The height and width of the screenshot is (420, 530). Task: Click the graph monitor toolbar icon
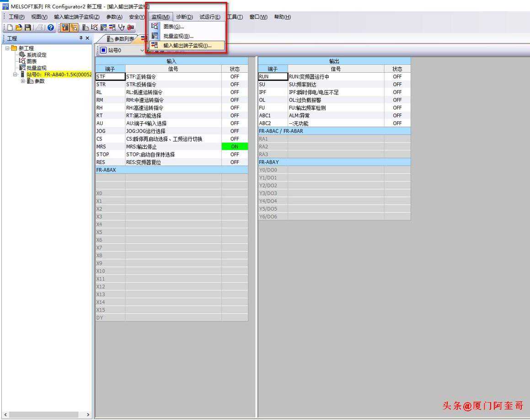tap(94, 27)
